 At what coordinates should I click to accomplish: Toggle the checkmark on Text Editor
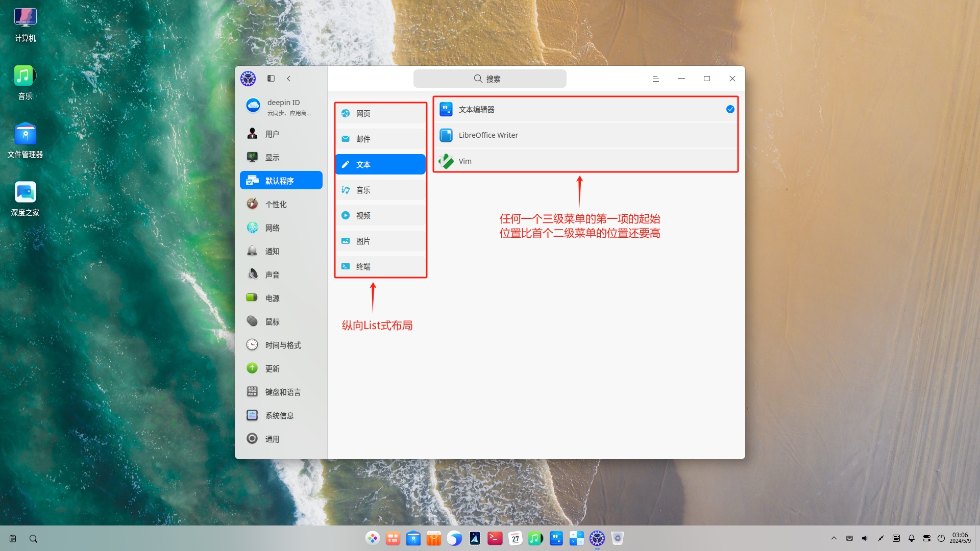point(730,109)
